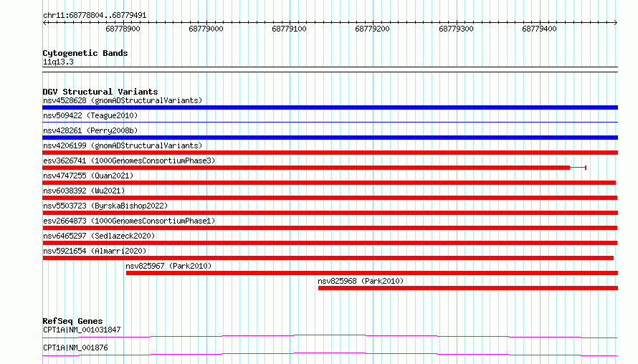Click ruler position 68779200
This screenshot has height=364, width=638.
(372, 29)
